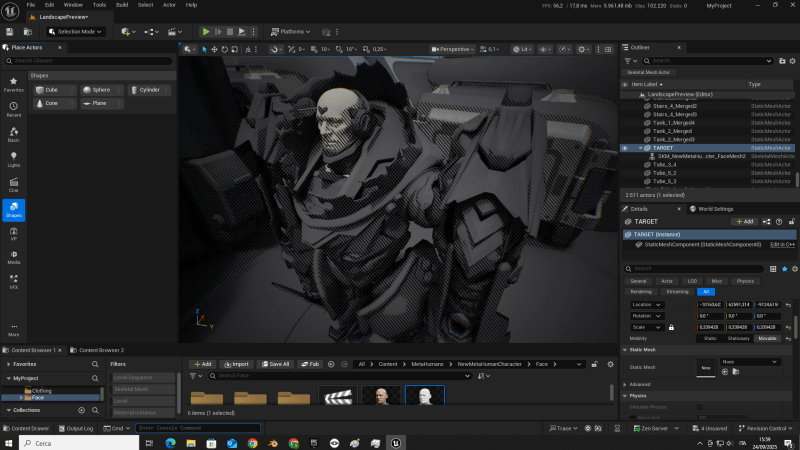
Task: Enable the Simulate Physics checkbox
Action: 701,408
